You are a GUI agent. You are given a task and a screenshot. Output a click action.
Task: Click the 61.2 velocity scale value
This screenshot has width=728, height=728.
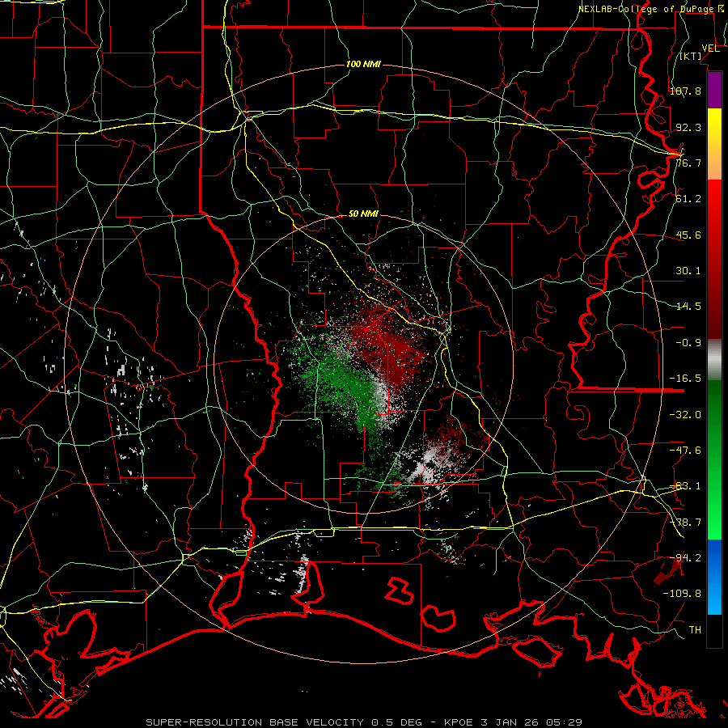688,199
